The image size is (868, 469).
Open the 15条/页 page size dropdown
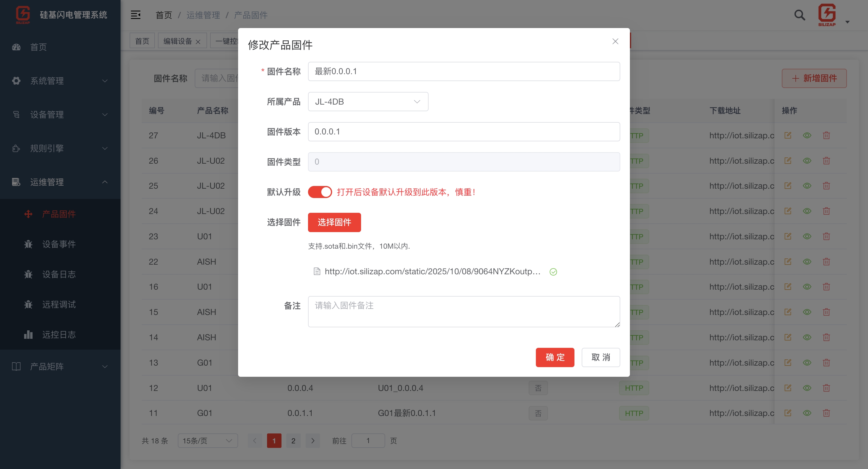coord(208,440)
